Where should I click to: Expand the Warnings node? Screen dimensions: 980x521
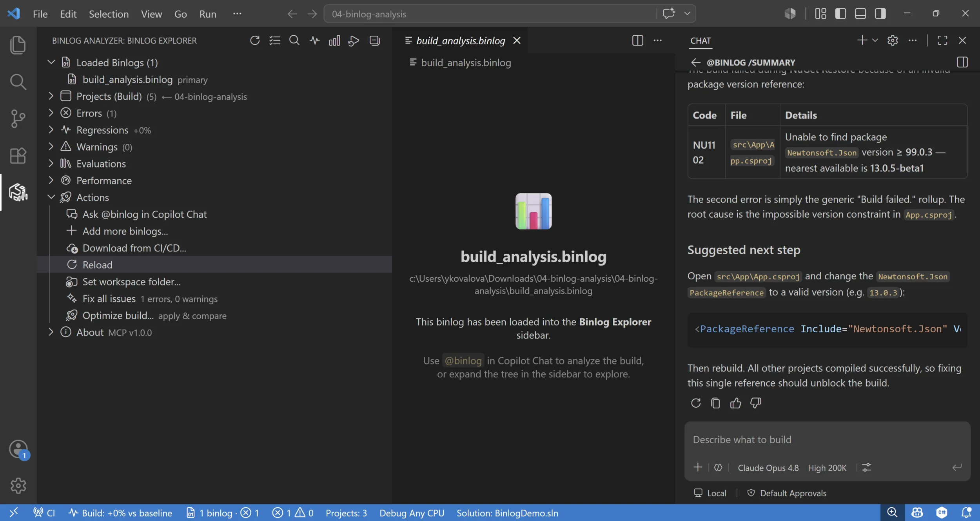pos(51,147)
